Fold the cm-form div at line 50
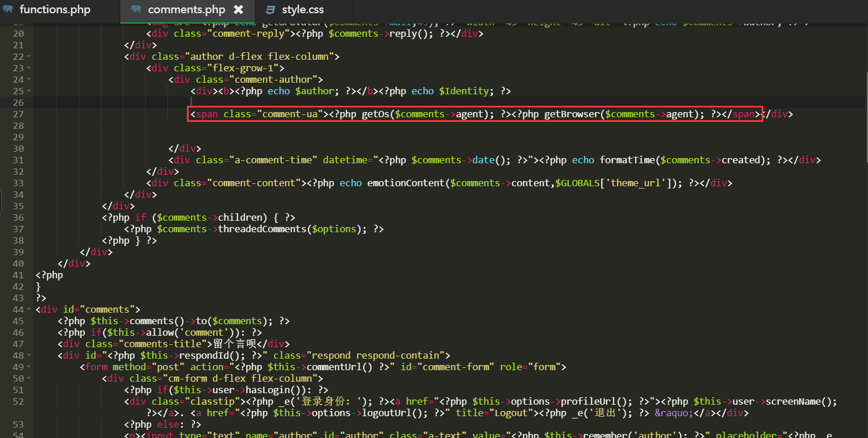This screenshot has height=438, width=868. pyautogui.click(x=29, y=378)
